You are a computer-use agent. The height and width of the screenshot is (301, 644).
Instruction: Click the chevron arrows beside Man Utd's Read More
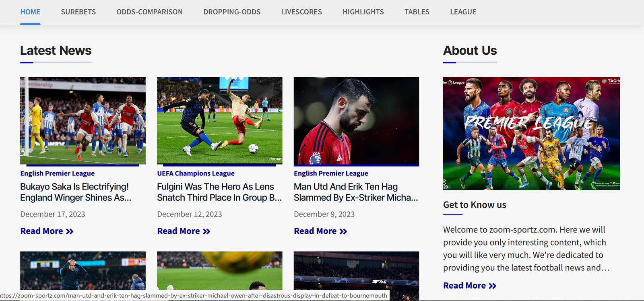point(343,231)
